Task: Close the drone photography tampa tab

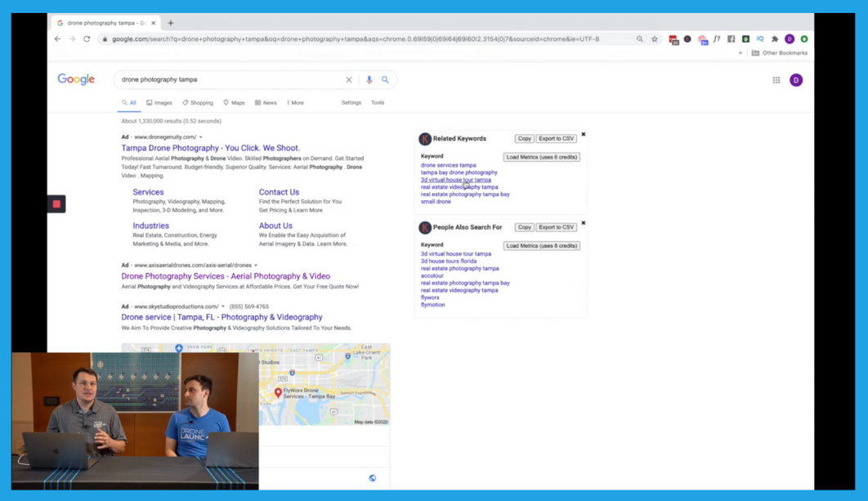Action: (154, 23)
